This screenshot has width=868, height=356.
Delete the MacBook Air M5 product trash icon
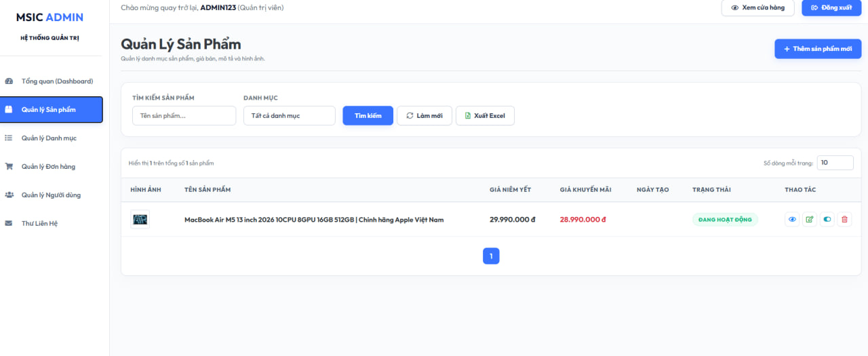844,219
